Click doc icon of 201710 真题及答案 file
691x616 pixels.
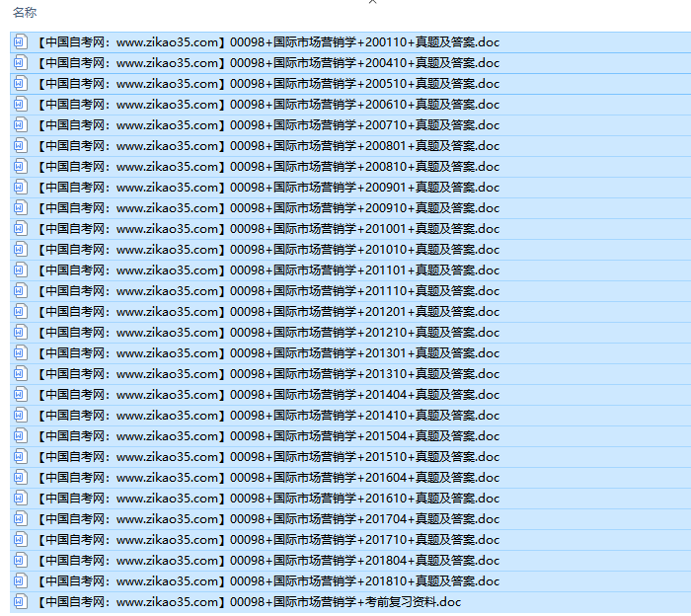click(21, 539)
